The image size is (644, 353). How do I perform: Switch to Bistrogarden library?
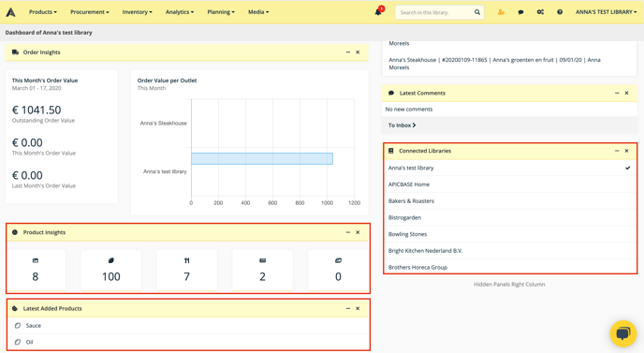click(x=509, y=217)
